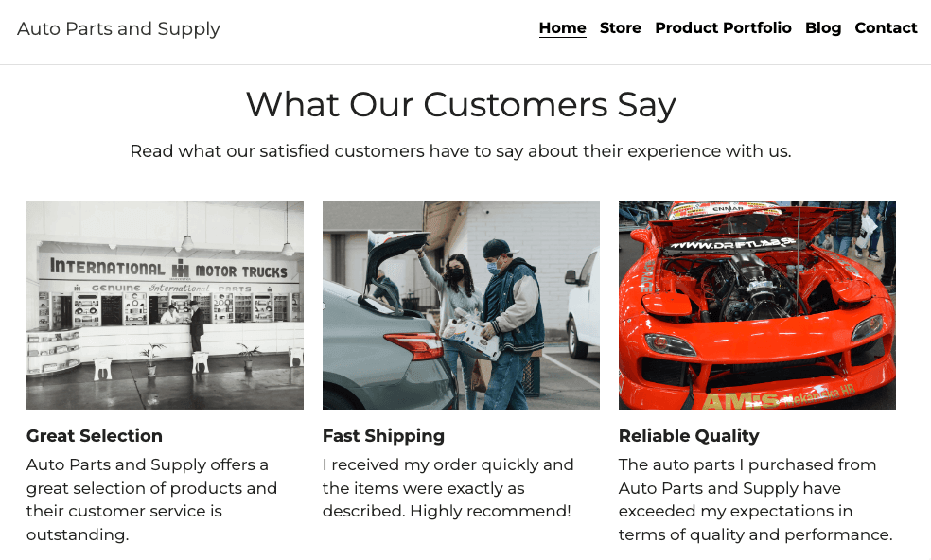
Task: Click the fast shipping parking lot photo
Action: pos(461,305)
